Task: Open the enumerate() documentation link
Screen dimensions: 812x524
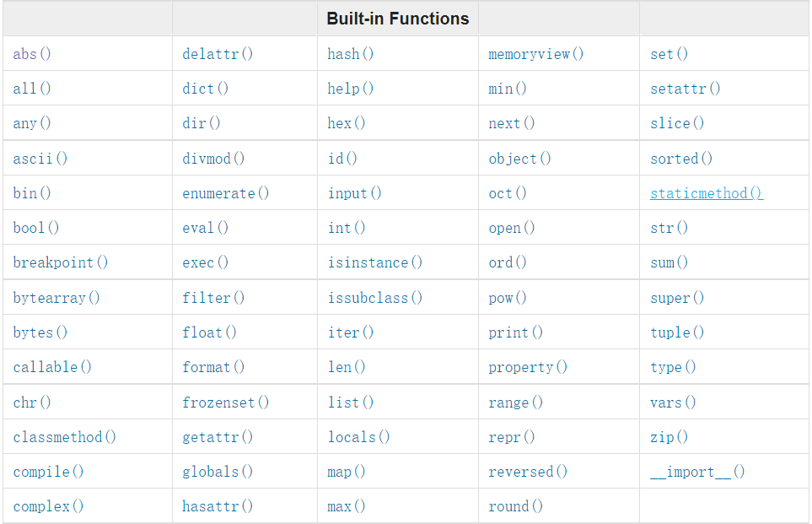Action: click(x=225, y=193)
